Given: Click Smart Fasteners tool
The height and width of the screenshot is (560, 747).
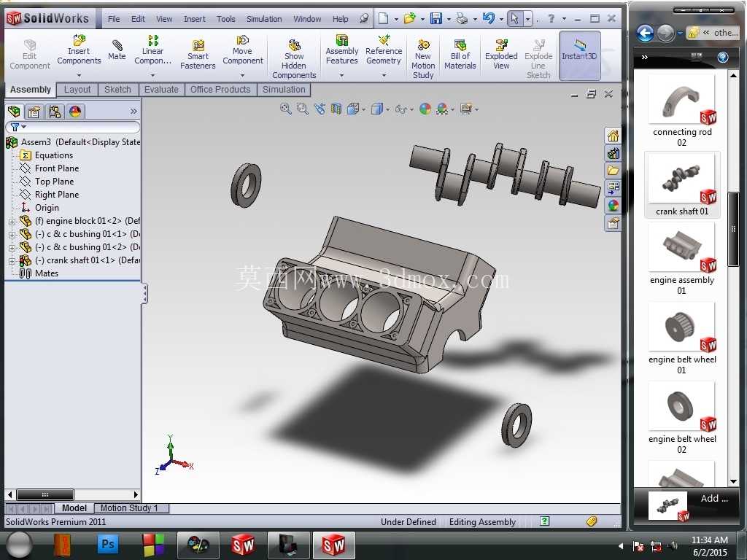Looking at the screenshot, I should pyautogui.click(x=198, y=54).
